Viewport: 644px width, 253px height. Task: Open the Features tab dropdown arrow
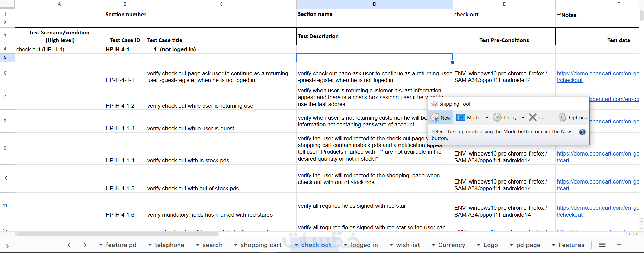point(553,245)
